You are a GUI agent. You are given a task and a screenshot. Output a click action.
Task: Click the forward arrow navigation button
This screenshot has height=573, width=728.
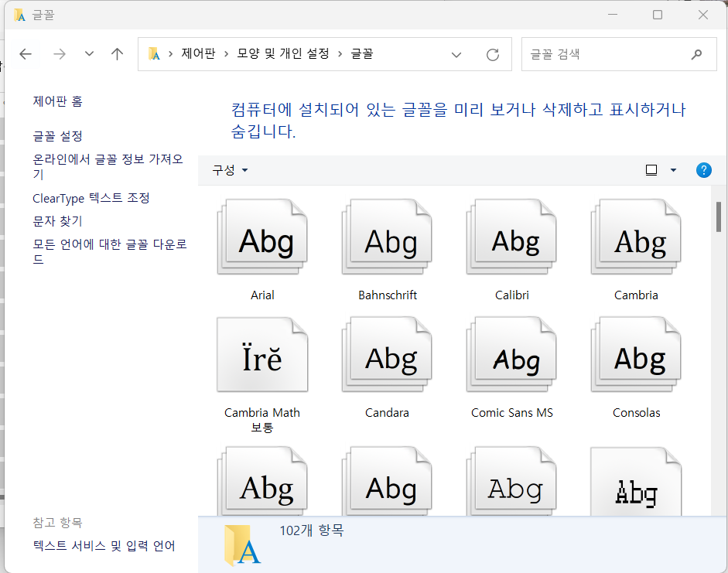click(60, 54)
